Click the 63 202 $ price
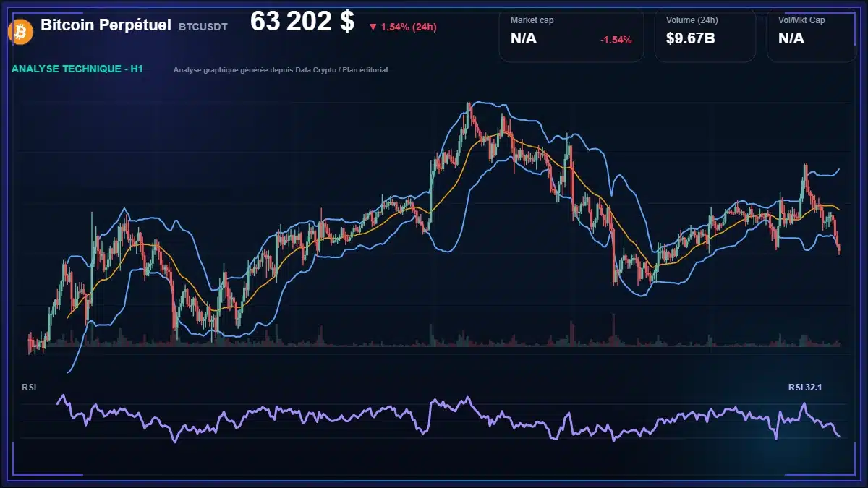This screenshot has height=488, width=868. tap(302, 22)
